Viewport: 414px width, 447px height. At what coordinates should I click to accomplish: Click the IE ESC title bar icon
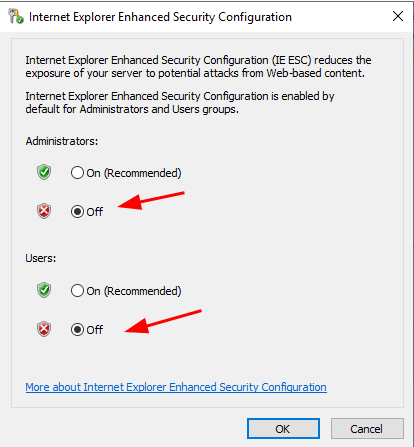pyautogui.click(x=16, y=16)
